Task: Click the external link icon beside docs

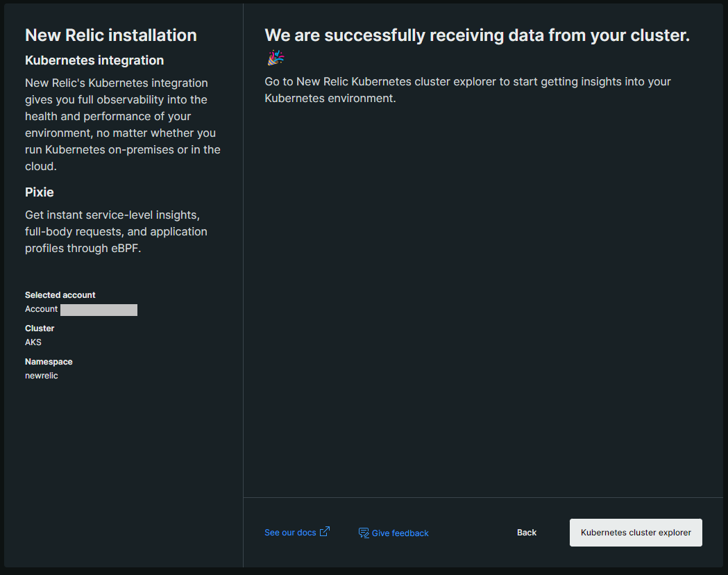Action: click(325, 531)
